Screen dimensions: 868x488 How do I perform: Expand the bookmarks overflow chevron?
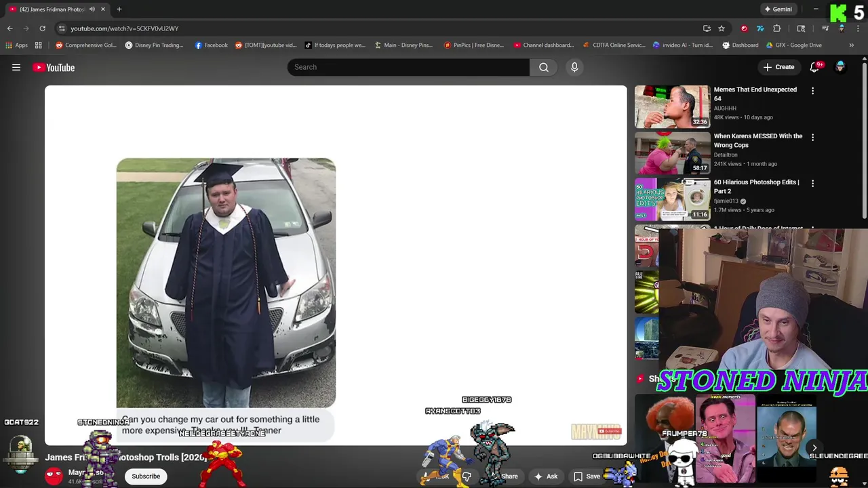click(852, 45)
